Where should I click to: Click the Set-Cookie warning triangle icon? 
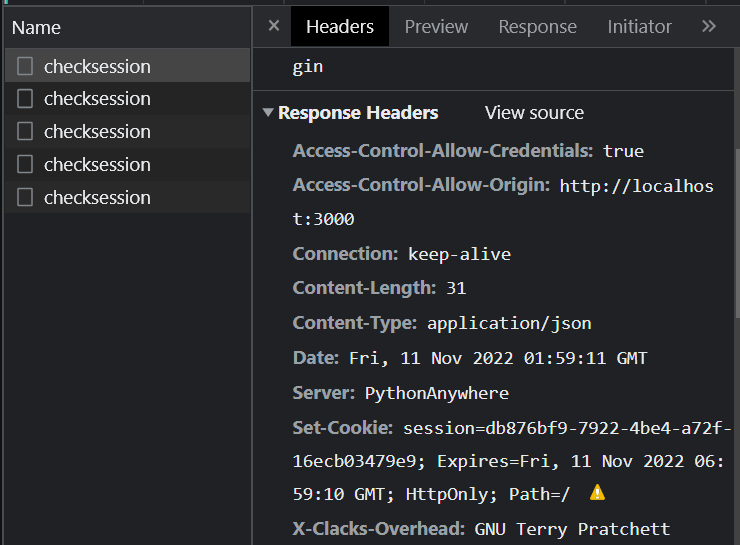[x=597, y=493]
